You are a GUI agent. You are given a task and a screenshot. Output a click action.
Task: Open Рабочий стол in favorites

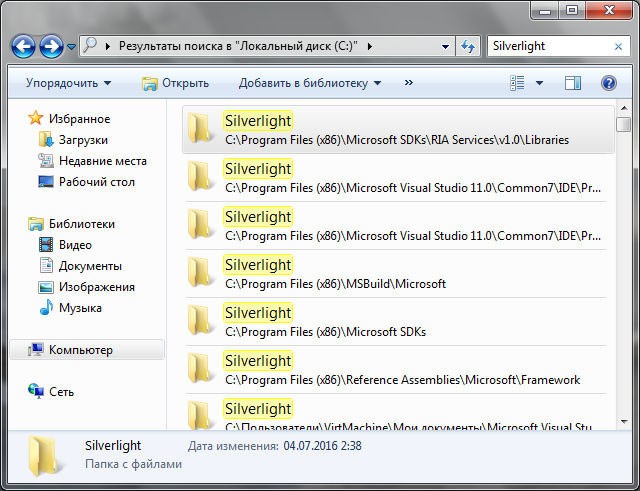pos(97,182)
